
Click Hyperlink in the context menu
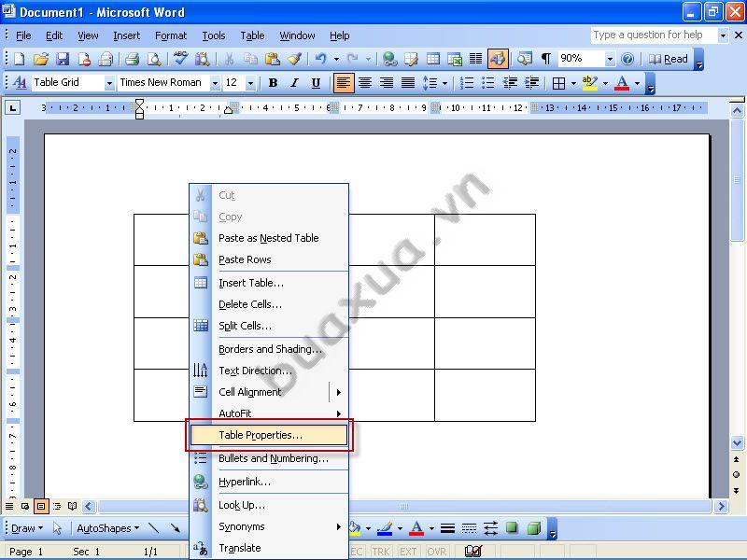pyautogui.click(x=269, y=482)
